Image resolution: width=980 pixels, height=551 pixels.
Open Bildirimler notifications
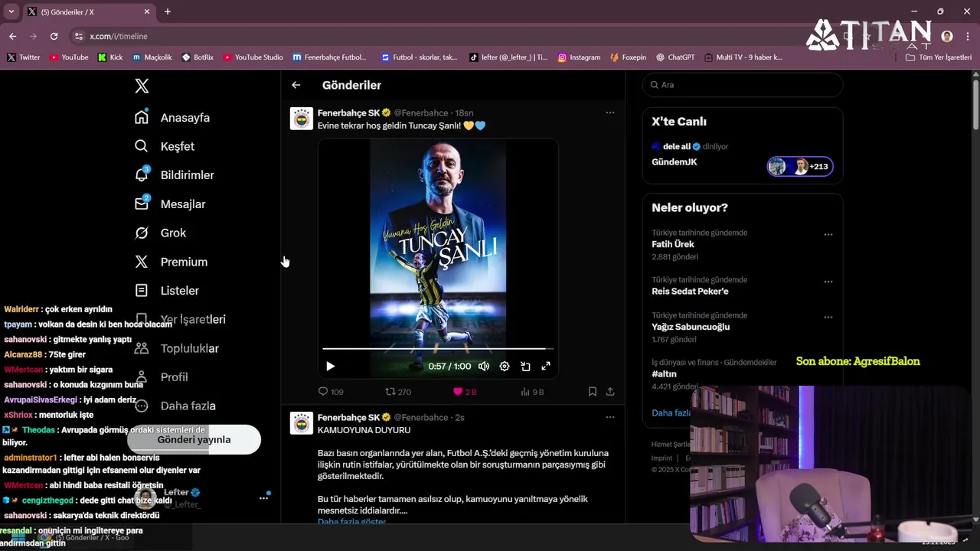175,175
